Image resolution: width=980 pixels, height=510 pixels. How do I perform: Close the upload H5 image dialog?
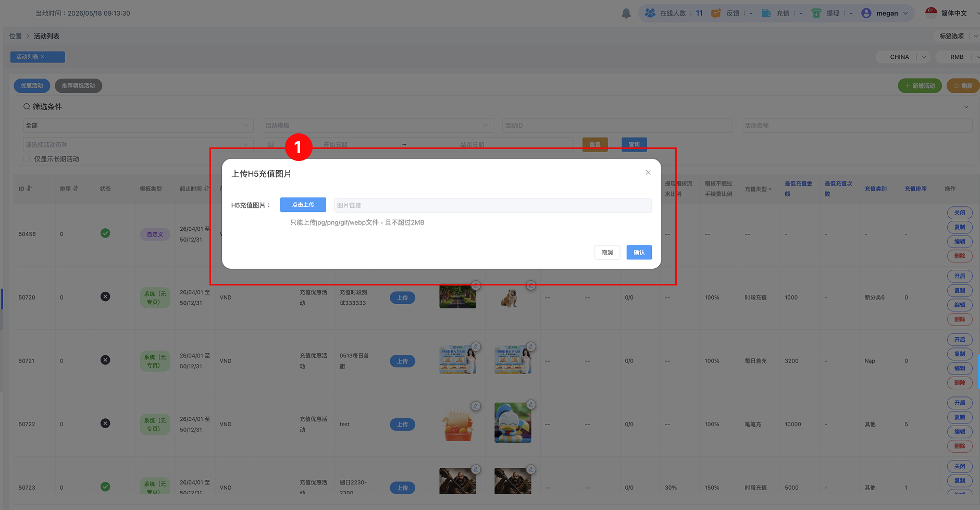[x=648, y=172]
